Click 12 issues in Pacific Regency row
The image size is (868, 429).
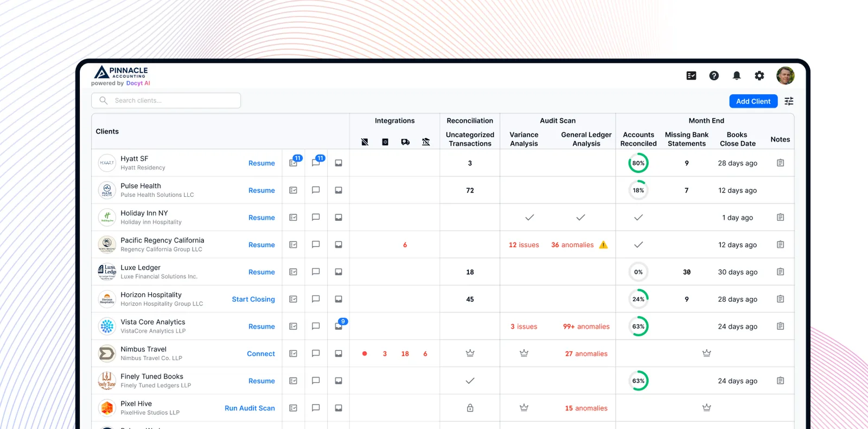[524, 245]
